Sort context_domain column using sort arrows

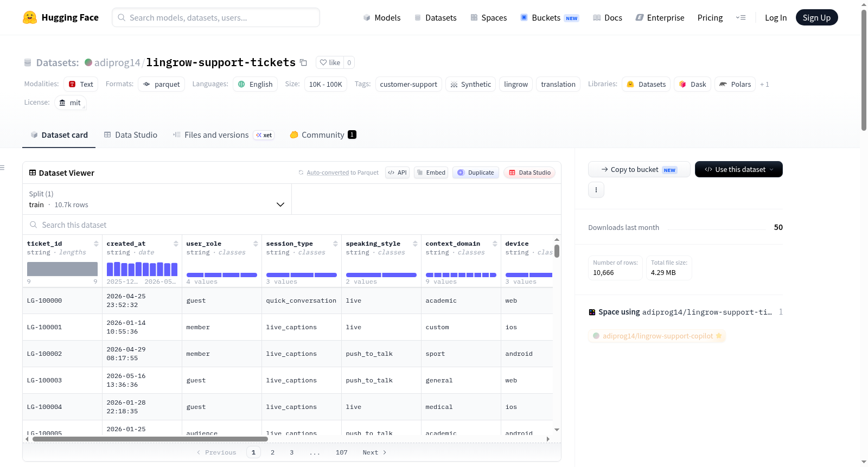495,244
